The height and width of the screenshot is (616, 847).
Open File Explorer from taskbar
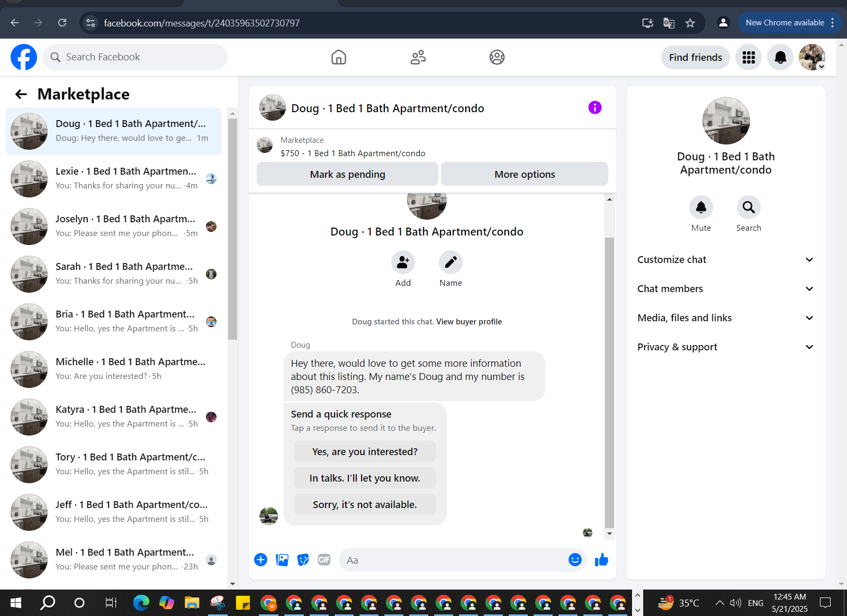(x=192, y=603)
